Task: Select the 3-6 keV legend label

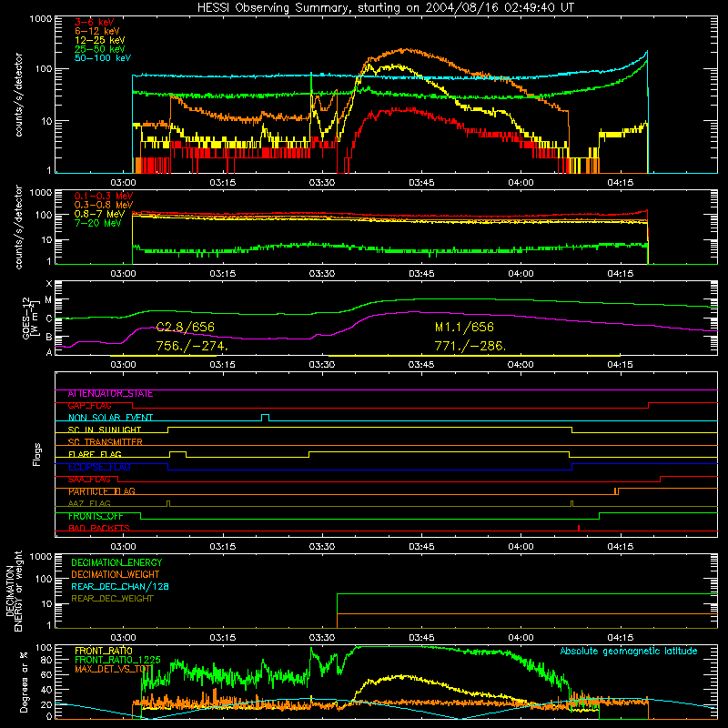Action: [x=95, y=22]
